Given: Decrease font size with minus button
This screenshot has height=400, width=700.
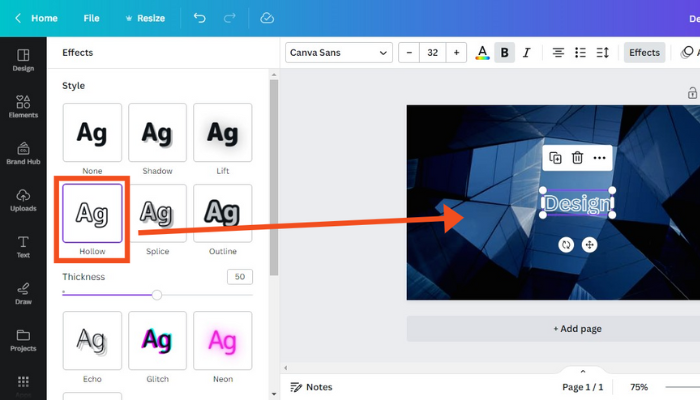Looking at the screenshot, I should click(x=409, y=53).
